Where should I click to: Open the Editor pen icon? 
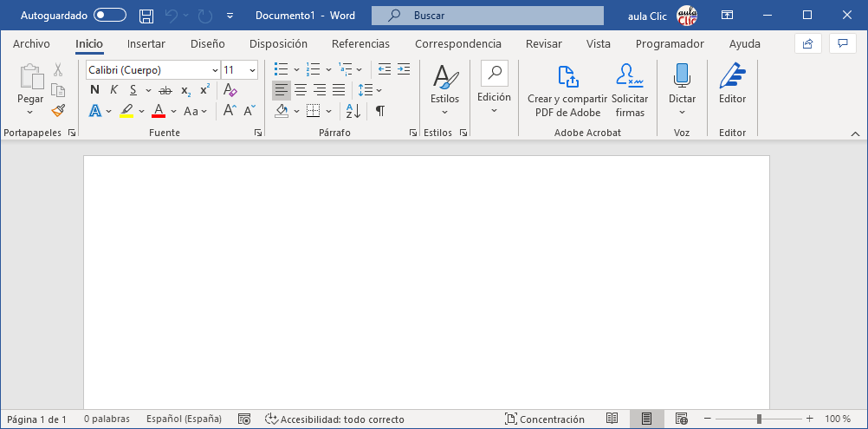(732, 77)
